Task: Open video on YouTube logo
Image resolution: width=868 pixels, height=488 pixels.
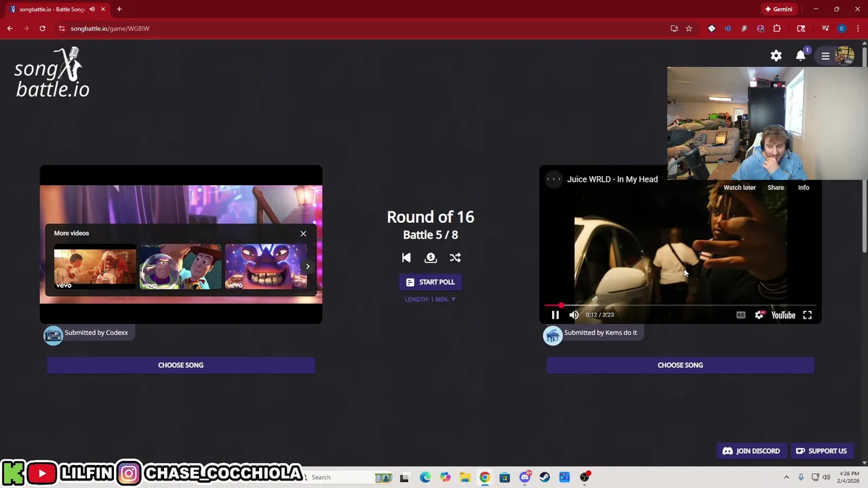Action: 783,314
